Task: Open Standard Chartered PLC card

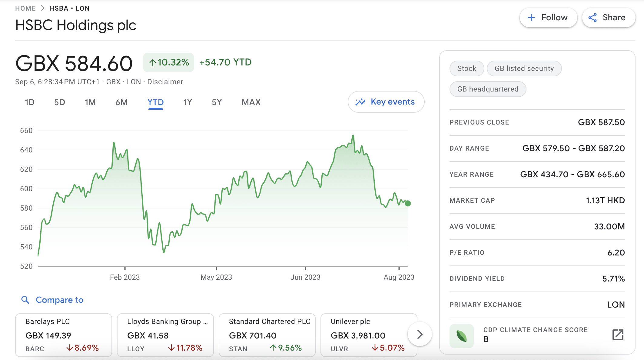Action: click(x=267, y=335)
